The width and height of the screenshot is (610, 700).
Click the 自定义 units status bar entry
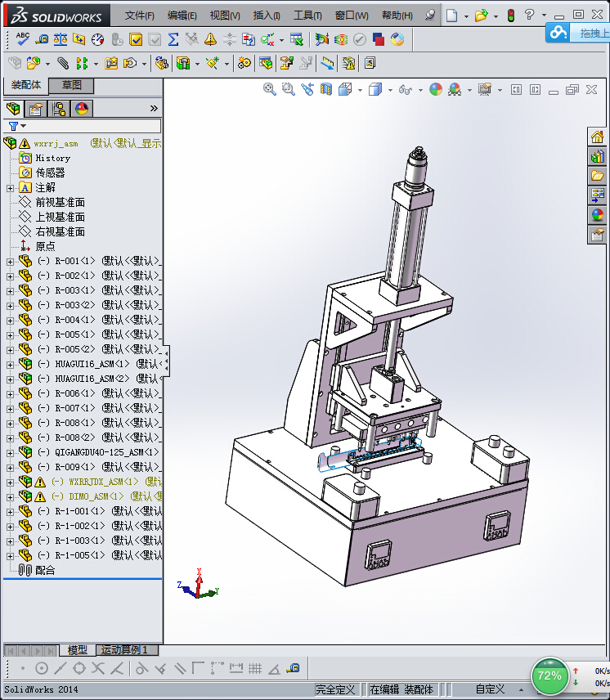point(490,689)
